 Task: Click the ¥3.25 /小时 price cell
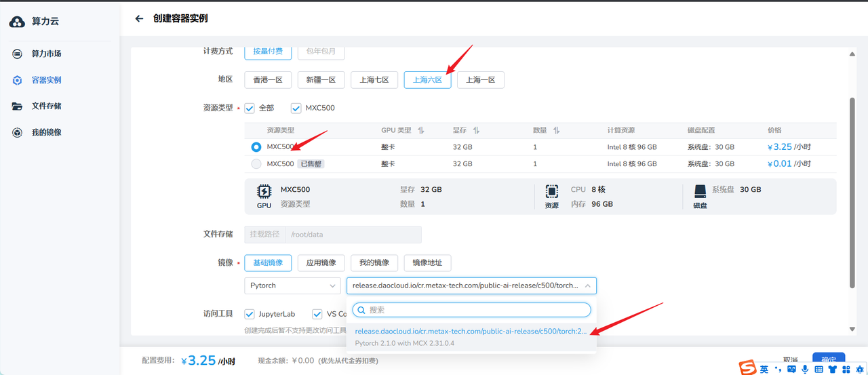(789, 146)
